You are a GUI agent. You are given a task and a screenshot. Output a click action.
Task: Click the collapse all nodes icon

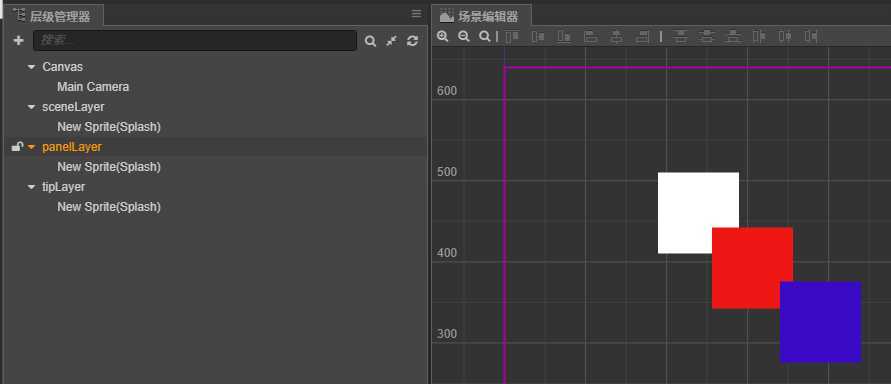392,41
